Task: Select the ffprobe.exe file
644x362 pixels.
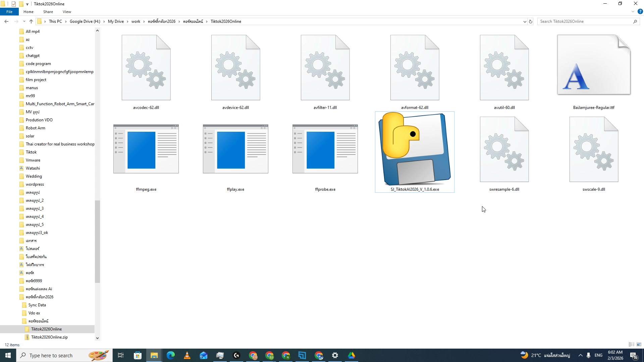Action: (325, 149)
